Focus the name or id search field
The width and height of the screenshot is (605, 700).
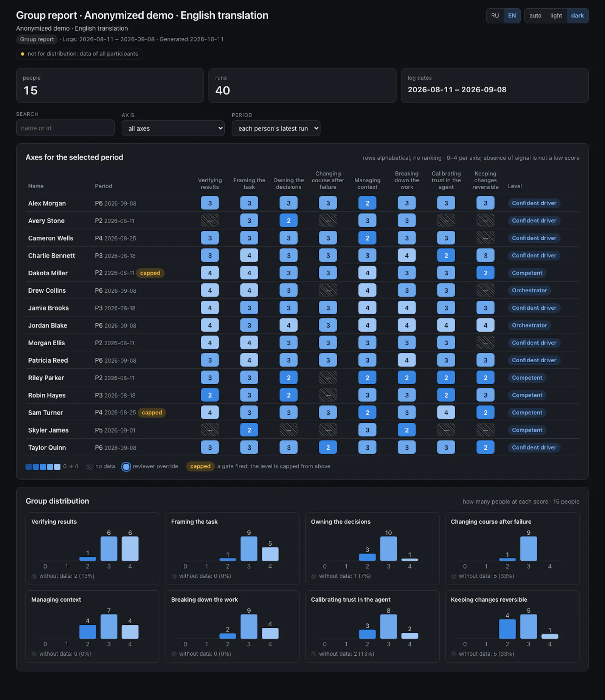pyautogui.click(x=65, y=128)
